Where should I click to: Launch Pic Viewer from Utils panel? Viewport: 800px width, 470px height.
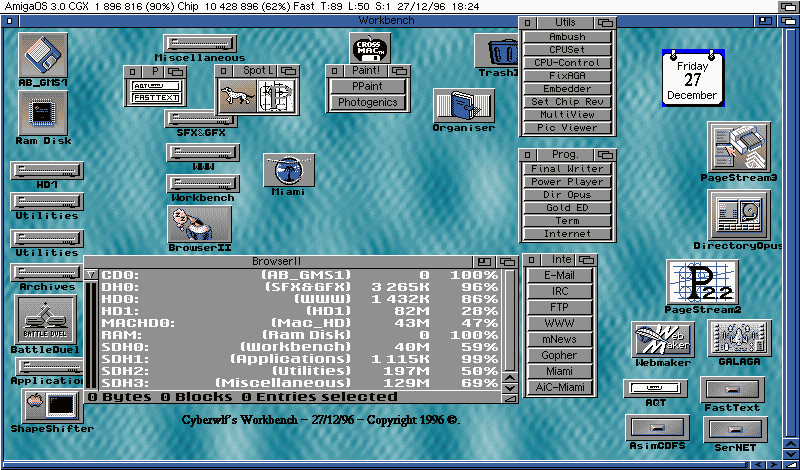[567, 128]
